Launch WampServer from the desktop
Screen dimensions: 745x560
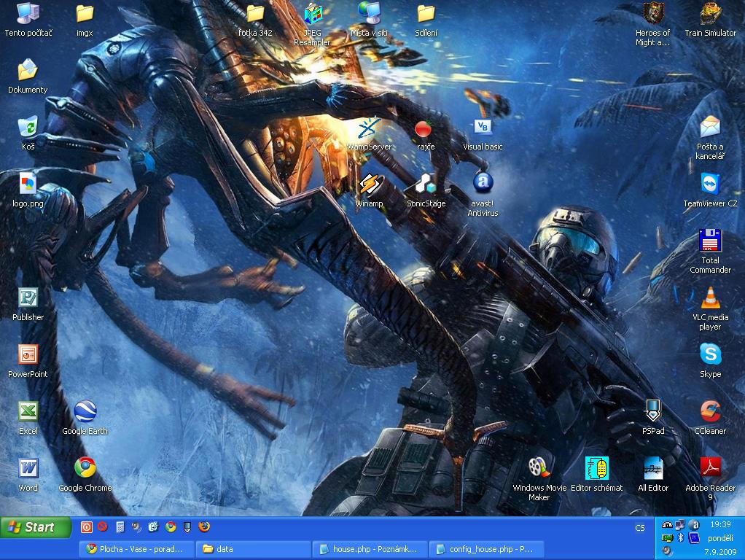369,133
